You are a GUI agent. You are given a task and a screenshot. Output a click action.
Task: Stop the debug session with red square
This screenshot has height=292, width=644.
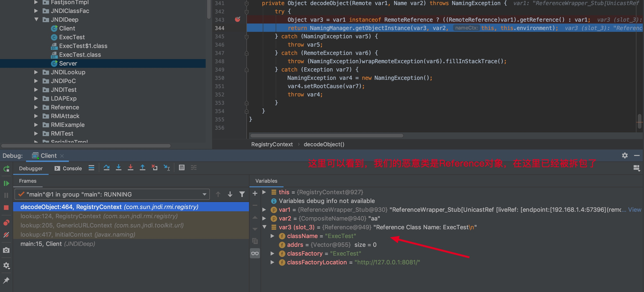[6, 208]
